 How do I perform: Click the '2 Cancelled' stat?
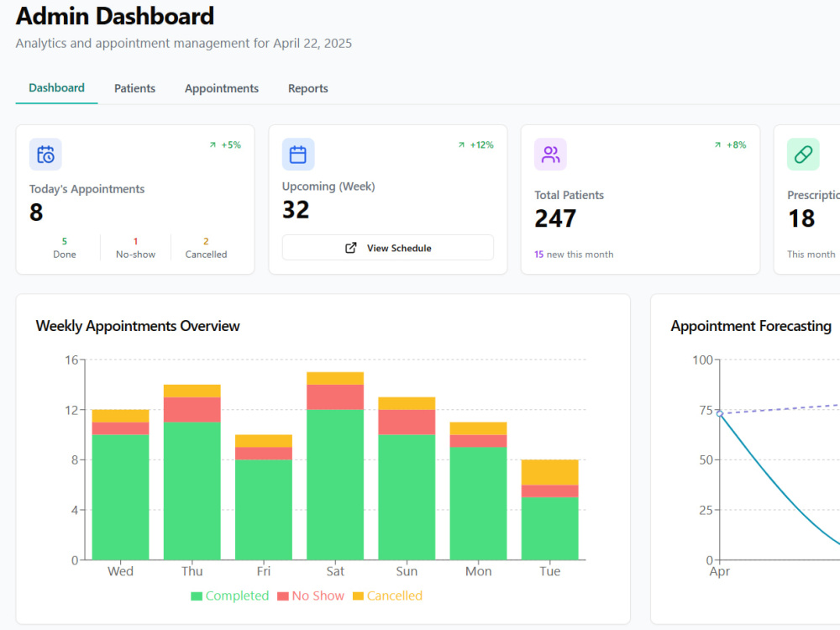(x=207, y=248)
